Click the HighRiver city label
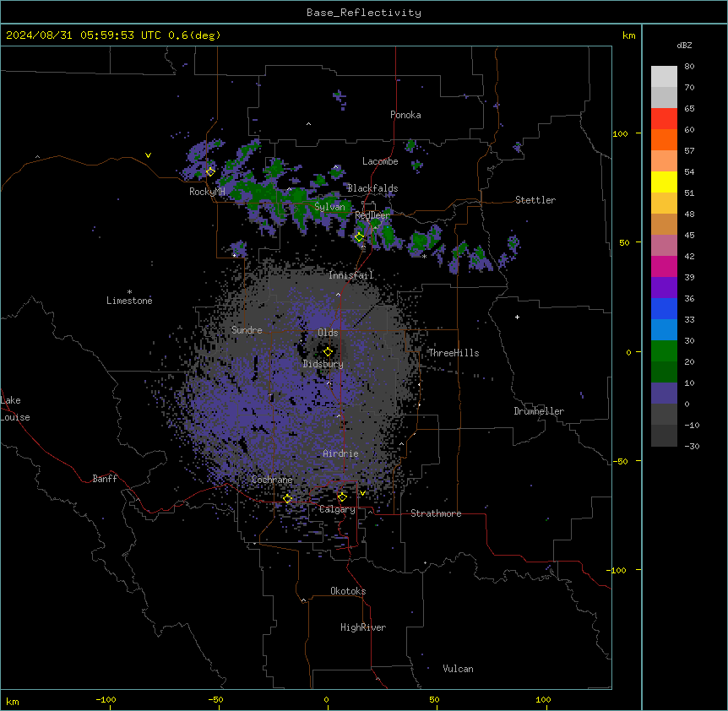 (363, 627)
